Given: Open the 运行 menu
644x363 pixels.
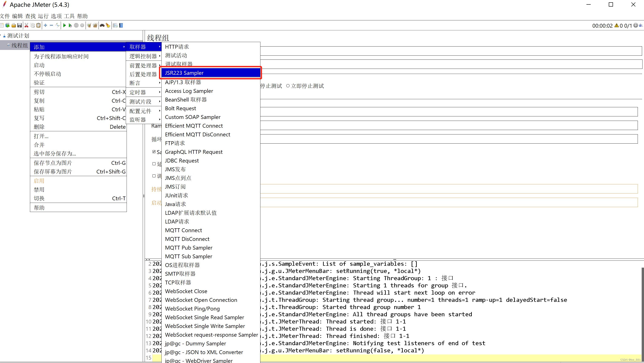Looking at the screenshot, I should coord(43,16).
